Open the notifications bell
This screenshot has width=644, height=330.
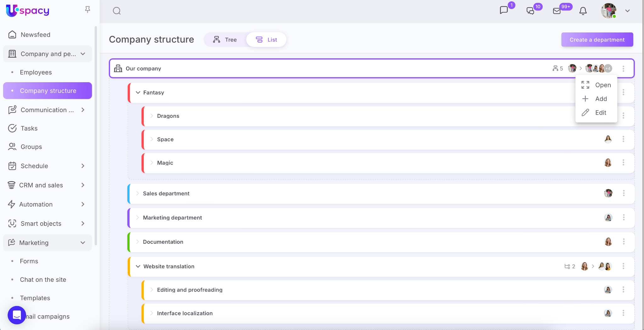(x=583, y=11)
